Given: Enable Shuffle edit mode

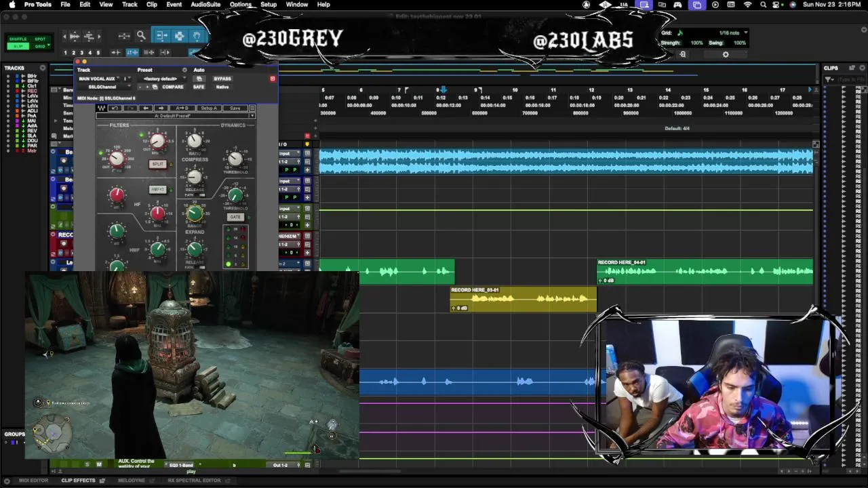Looking at the screenshot, I should pyautogui.click(x=18, y=39).
